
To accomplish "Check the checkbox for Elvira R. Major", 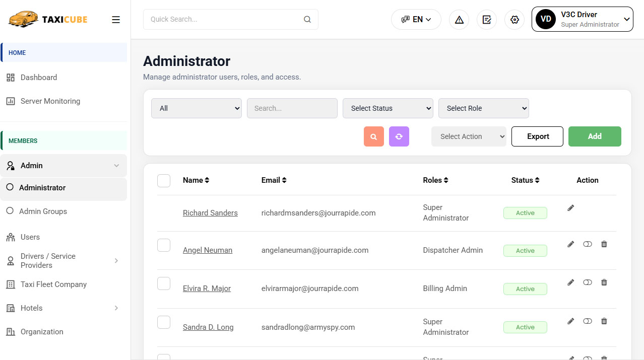I will pyautogui.click(x=164, y=283).
